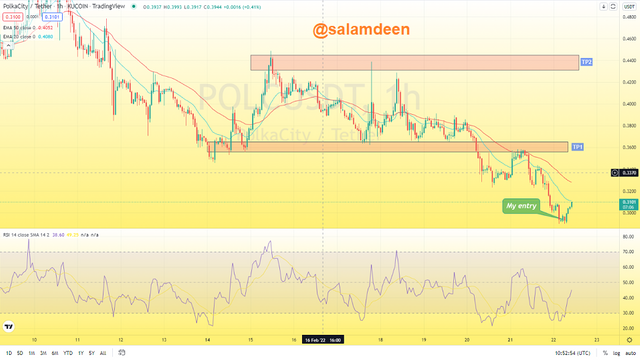Set the time range to 5Y

(x=92, y=353)
